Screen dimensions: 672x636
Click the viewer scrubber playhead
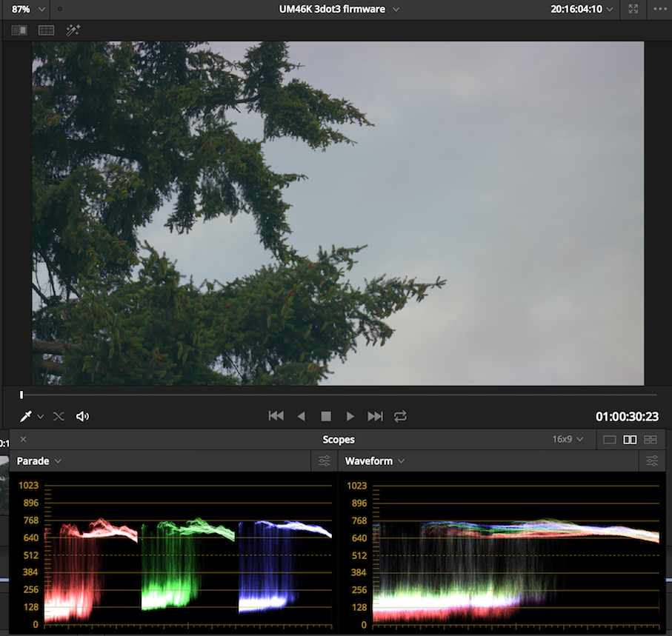[x=21, y=395]
